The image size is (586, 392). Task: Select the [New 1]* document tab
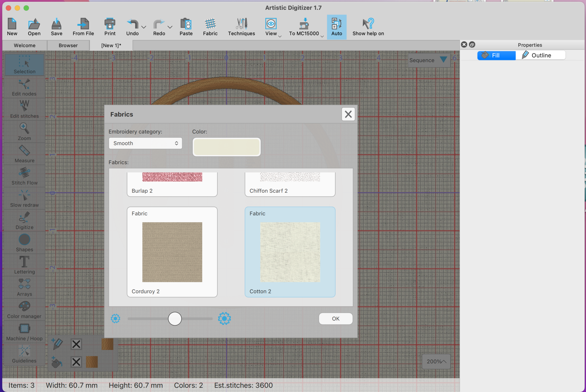click(x=111, y=45)
